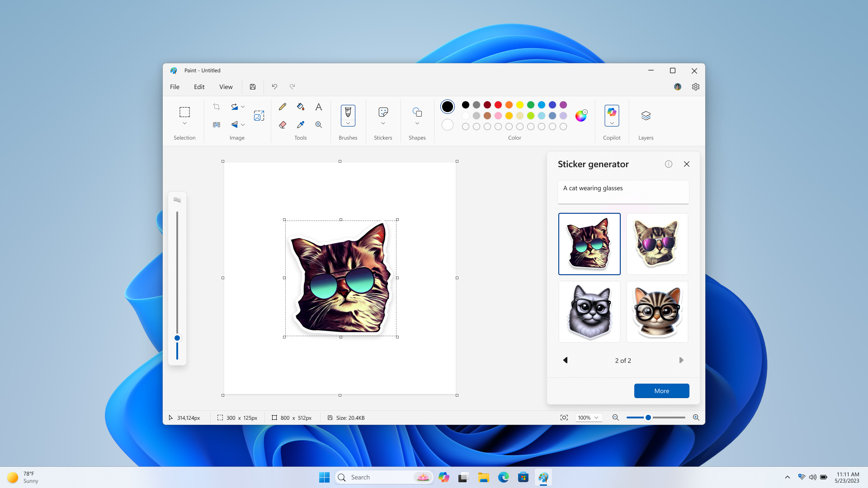
Task: Open the File menu
Action: pyautogui.click(x=175, y=87)
